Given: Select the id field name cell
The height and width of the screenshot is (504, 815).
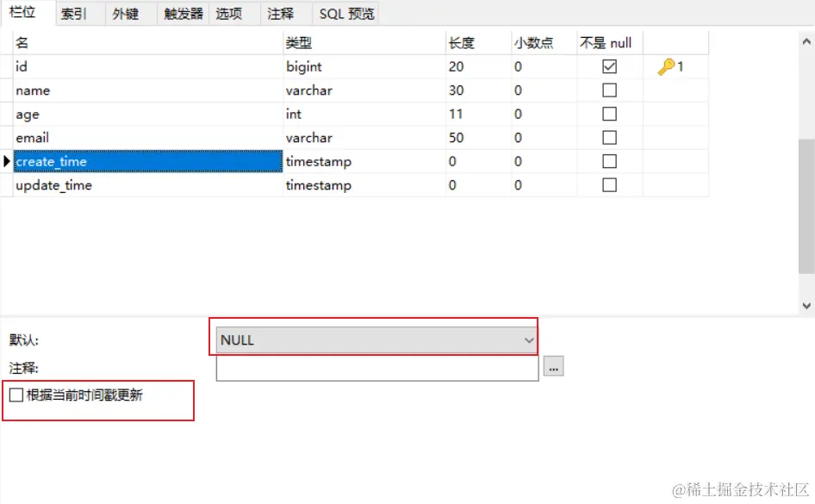Looking at the screenshot, I should click(148, 66).
